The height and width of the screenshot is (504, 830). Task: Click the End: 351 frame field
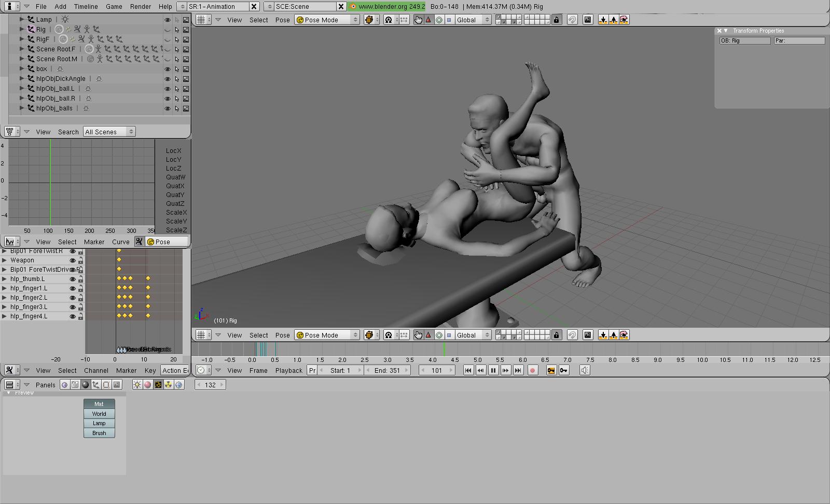click(x=386, y=370)
